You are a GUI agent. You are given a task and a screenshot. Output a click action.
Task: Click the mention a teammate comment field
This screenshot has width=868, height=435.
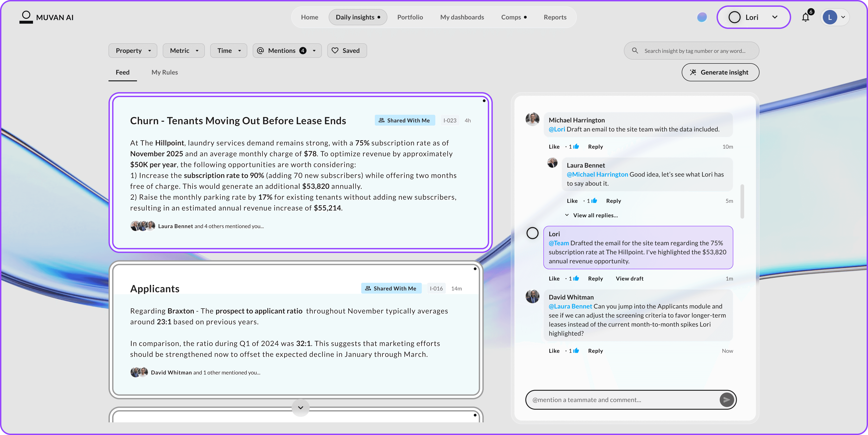click(620, 400)
